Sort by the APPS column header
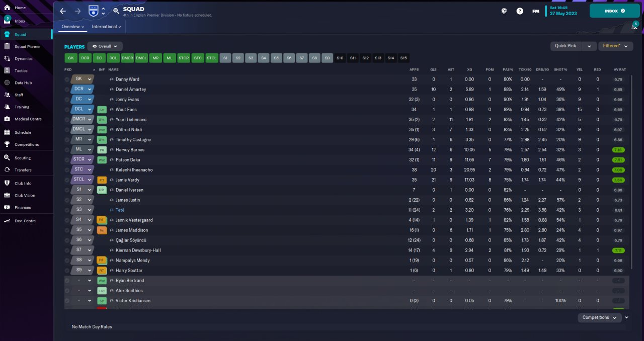This screenshot has height=341, width=644. (414, 69)
